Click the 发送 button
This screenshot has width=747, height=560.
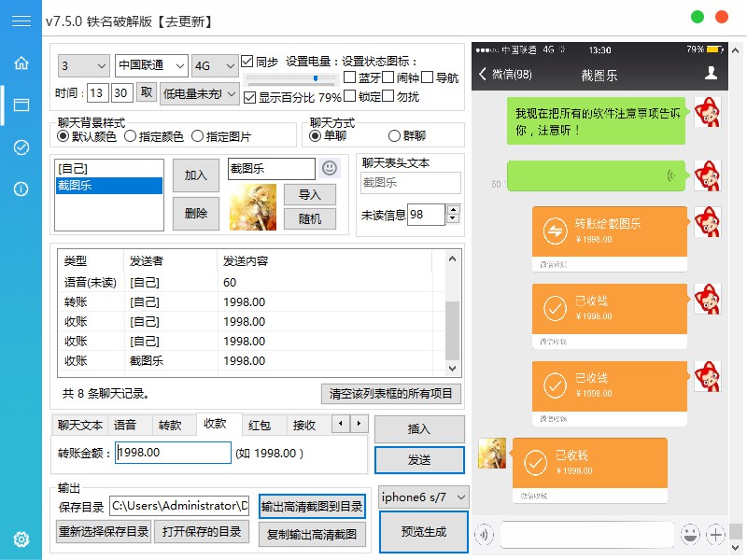(x=419, y=459)
